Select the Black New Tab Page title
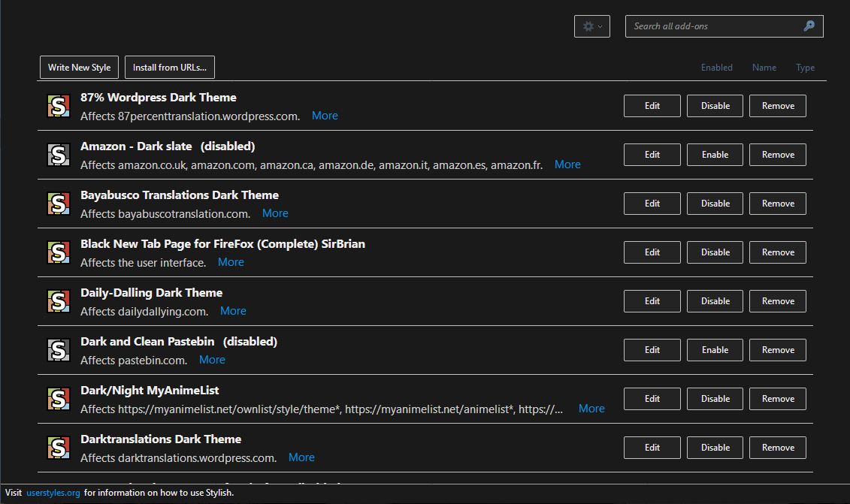 [x=222, y=244]
